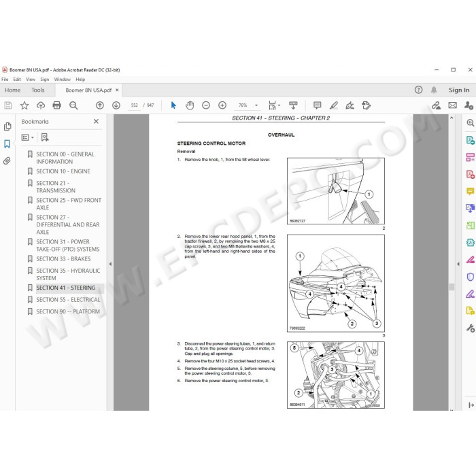476x476 pixels.
Task: Click the scrolling mode keyboard icon
Action: (x=293, y=105)
